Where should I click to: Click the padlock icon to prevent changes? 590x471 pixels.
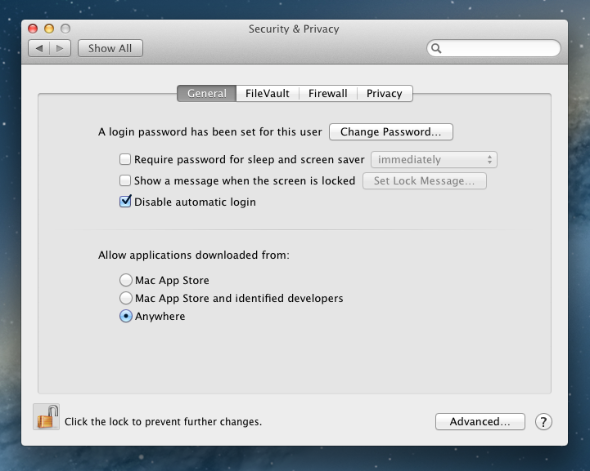click(x=47, y=417)
